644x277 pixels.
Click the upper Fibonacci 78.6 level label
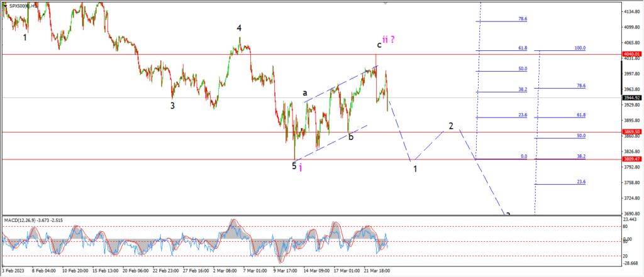click(x=523, y=19)
